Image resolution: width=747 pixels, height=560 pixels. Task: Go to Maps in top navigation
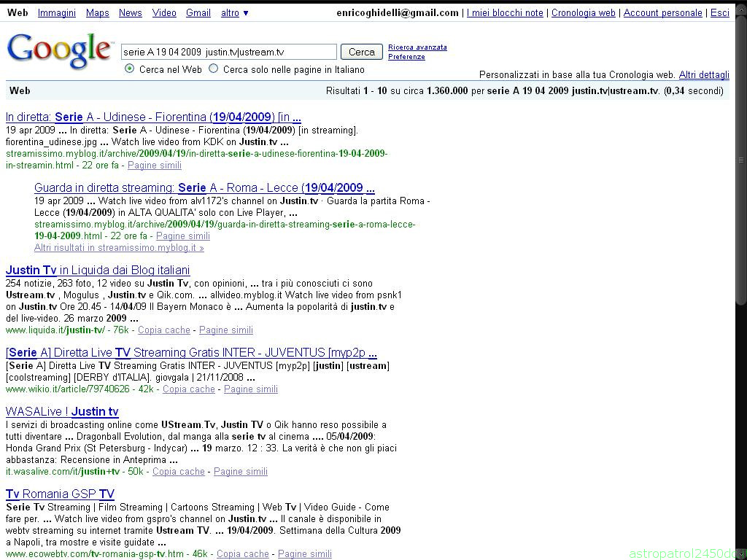click(x=98, y=13)
